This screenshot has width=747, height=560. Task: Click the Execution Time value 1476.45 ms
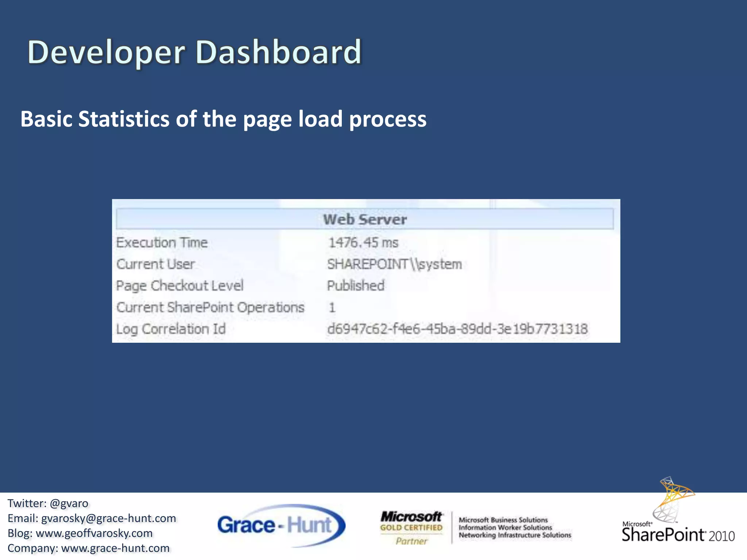click(363, 242)
